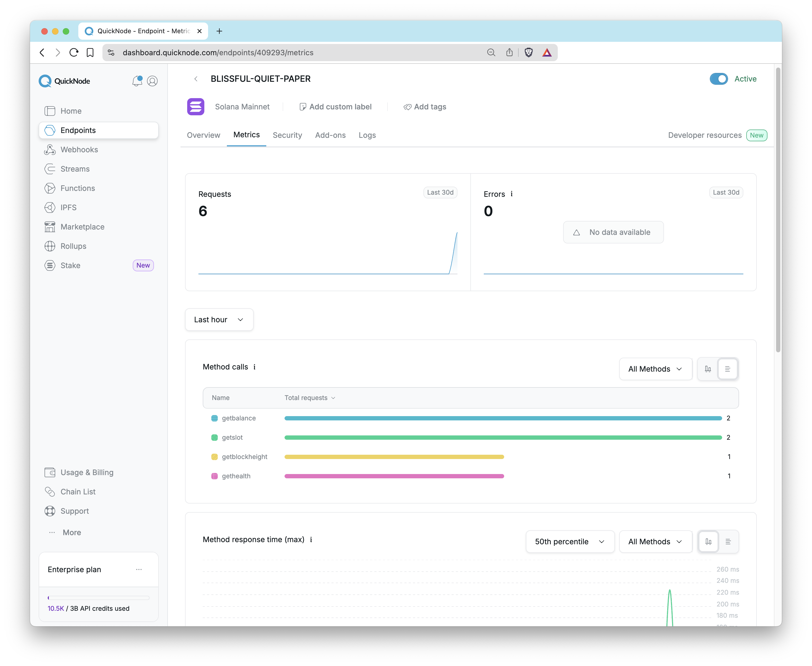This screenshot has height=666, width=812.
Task: Go to Home in the sidebar
Action: click(x=99, y=111)
